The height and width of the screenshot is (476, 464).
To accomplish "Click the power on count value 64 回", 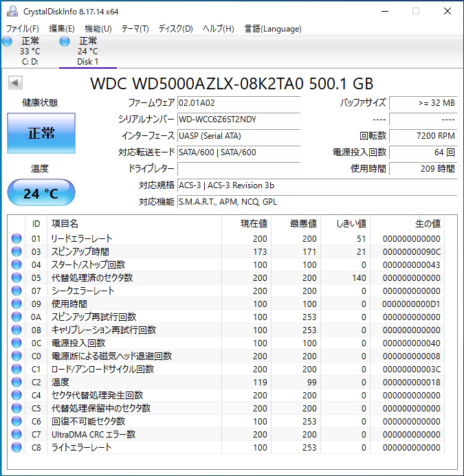I will [423, 152].
